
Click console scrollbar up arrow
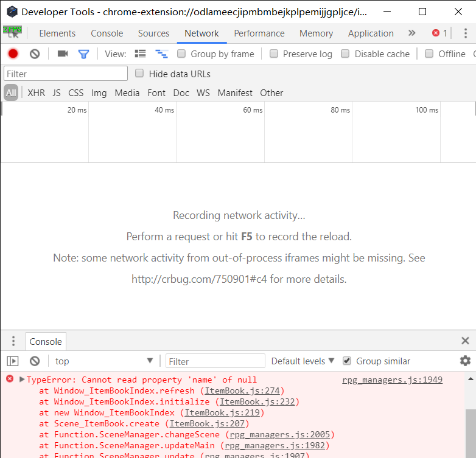pyautogui.click(x=471, y=378)
